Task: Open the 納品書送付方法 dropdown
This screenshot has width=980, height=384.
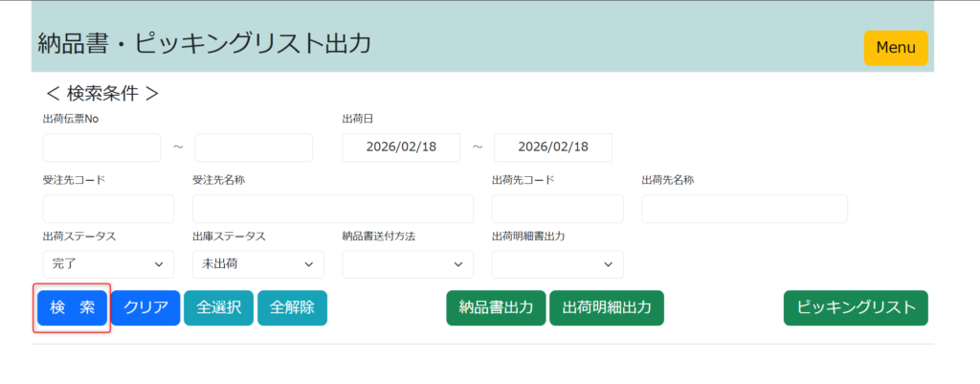Action: click(408, 264)
